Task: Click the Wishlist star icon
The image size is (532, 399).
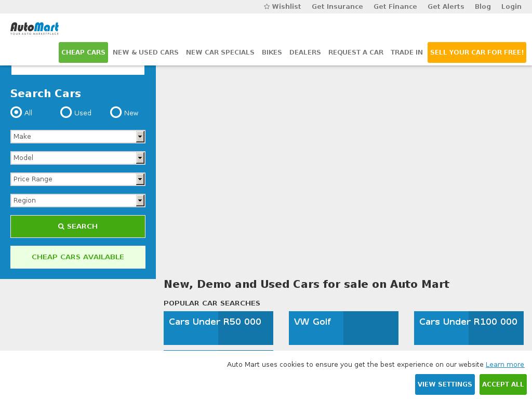Action: click(x=267, y=6)
